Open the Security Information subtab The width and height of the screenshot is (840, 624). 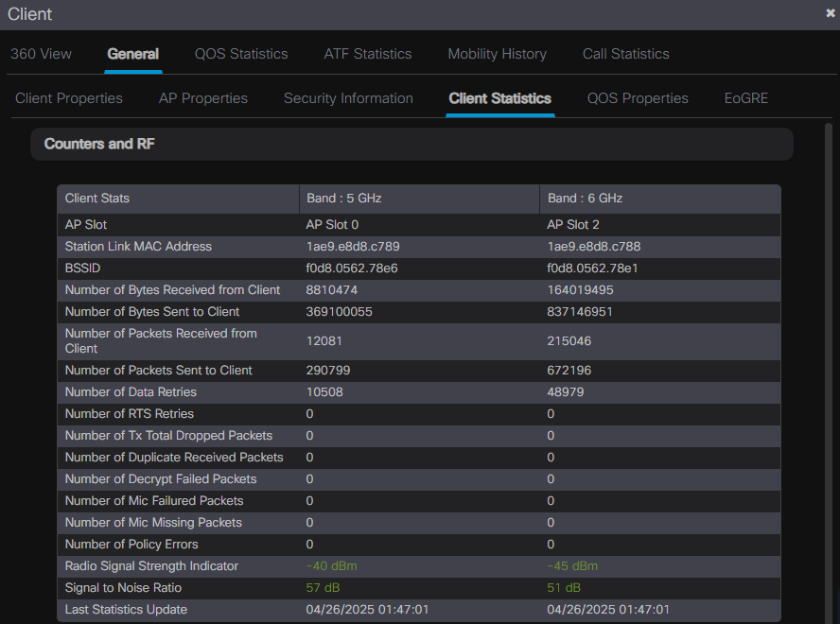(x=347, y=98)
